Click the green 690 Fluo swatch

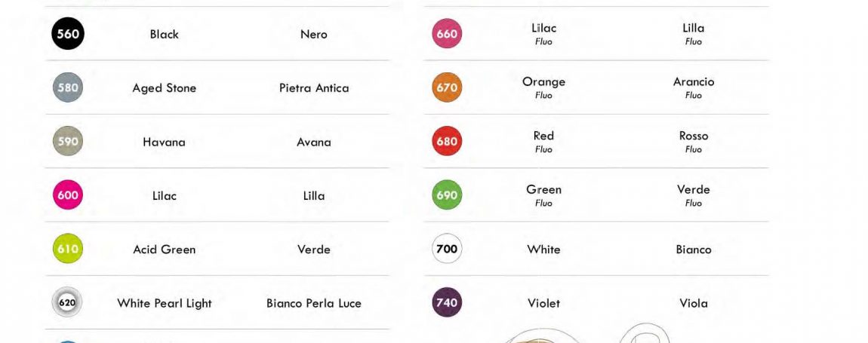pos(447,194)
